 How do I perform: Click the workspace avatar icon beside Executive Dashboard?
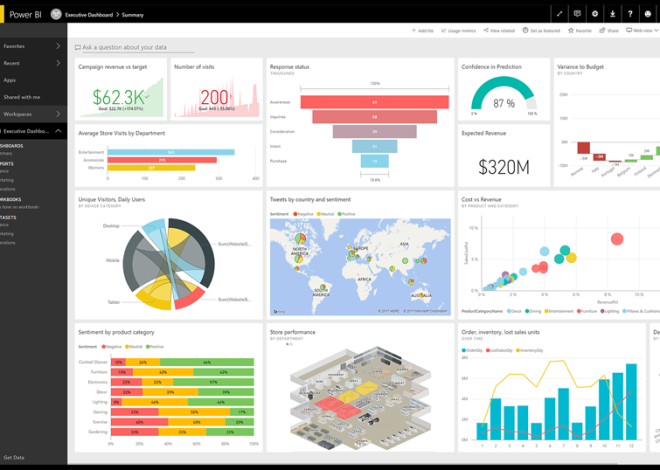56,14
